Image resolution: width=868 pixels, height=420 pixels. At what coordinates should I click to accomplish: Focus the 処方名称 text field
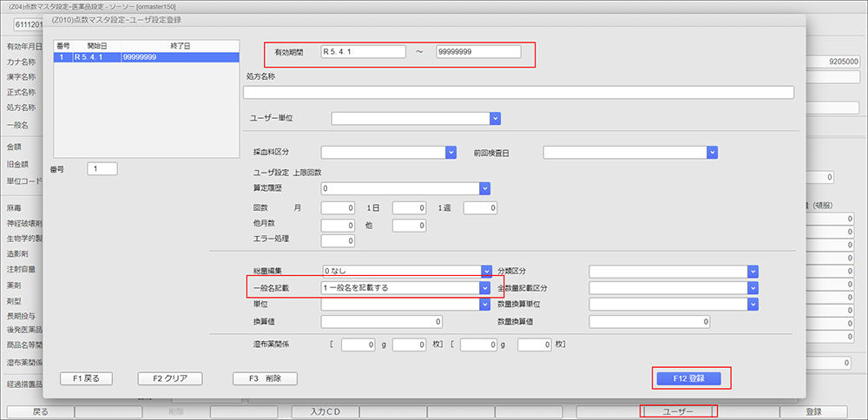pos(518,93)
